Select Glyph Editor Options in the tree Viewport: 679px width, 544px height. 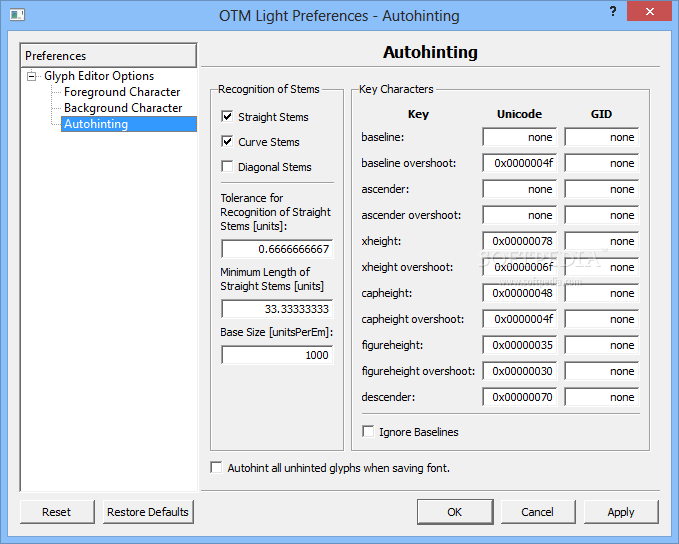point(99,76)
